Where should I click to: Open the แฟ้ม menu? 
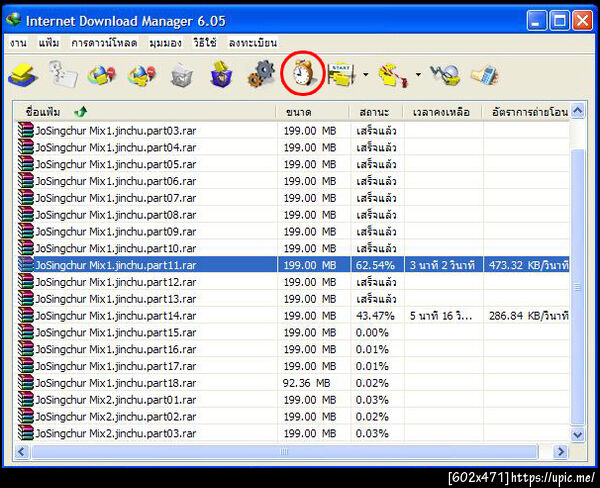(x=49, y=43)
